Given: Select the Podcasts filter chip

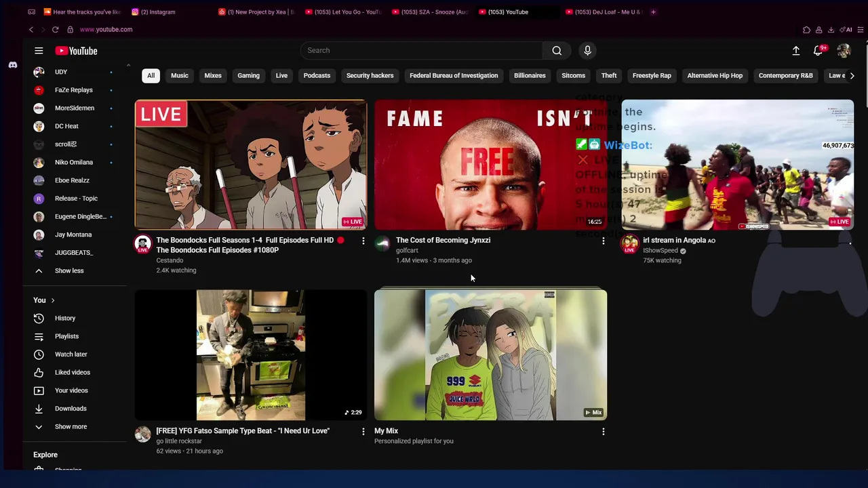Looking at the screenshot, I should pyautogui.click(x=317, y=76).
